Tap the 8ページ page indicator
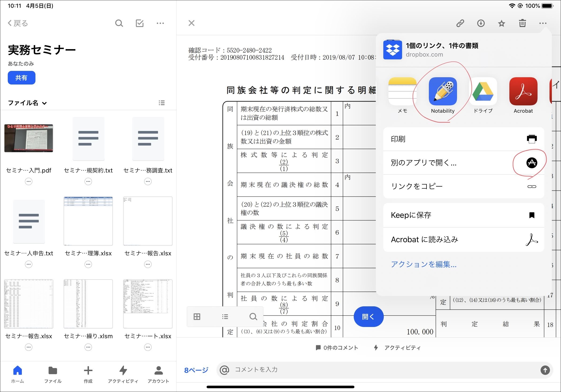The height and width of the screenshot is (392, 561). click(196, 370)
